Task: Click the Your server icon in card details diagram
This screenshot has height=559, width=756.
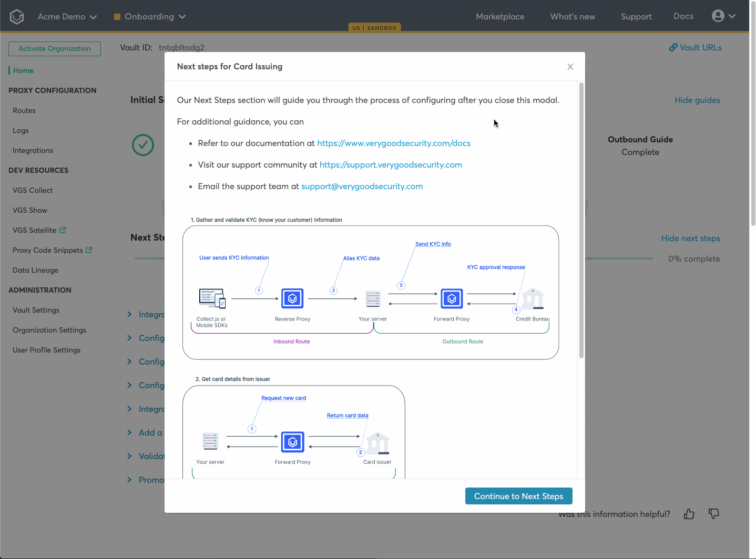Action: pyautogui.click(x=210, y=441)
